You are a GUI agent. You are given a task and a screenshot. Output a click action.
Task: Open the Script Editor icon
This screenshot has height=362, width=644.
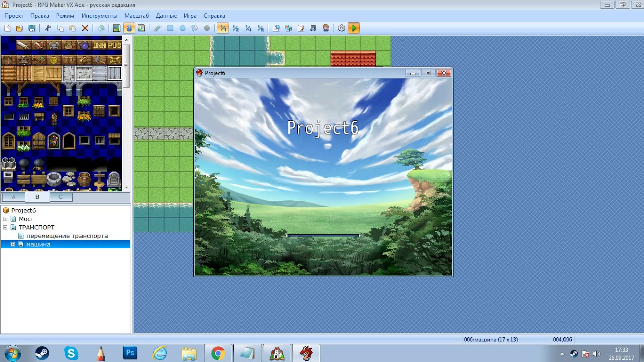click(x=301, y=28)
